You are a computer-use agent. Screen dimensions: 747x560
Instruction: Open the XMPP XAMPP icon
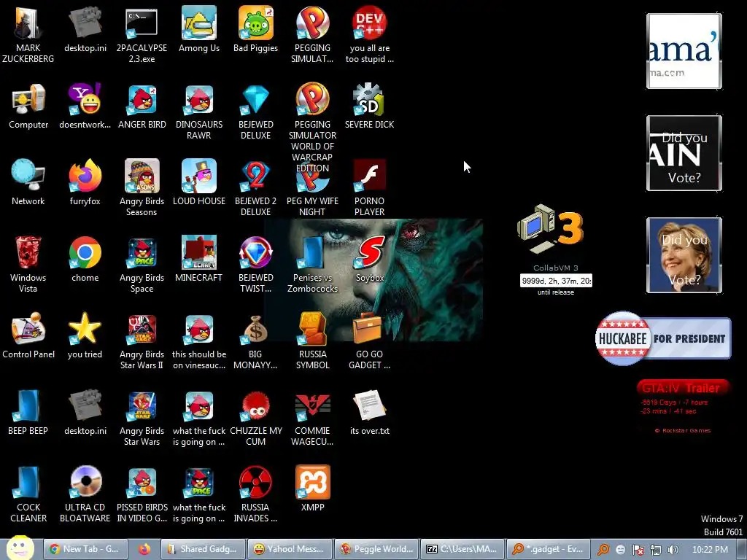[x=312, y=489]
